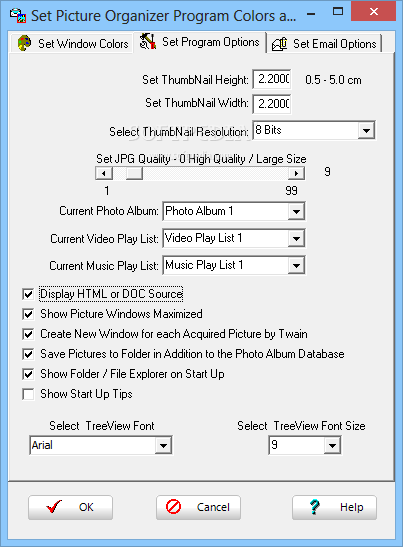403x547 pixels.
Task: Click the JPG quality slider thumb
Action: point(134,173)
